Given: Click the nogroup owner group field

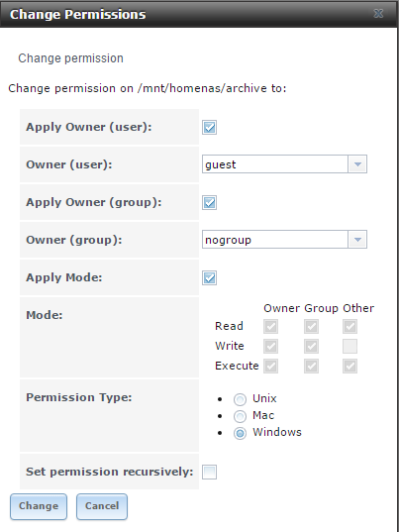Looking at the screenshot, I should [x=275, y=240].
